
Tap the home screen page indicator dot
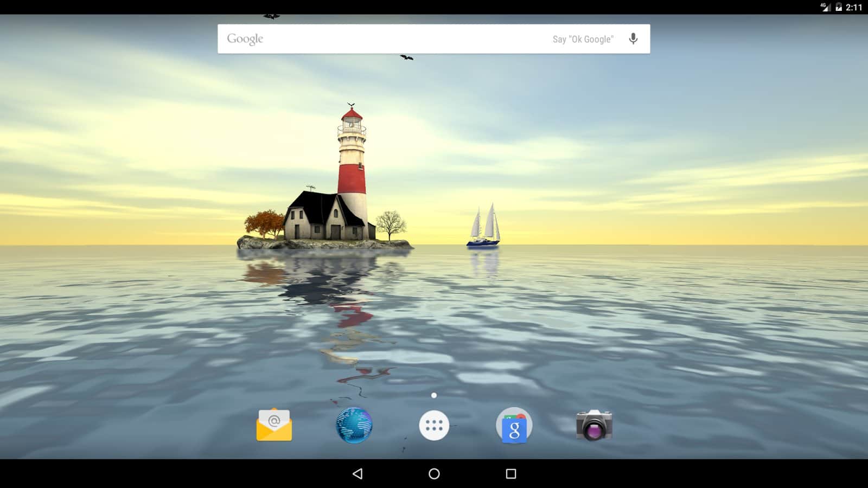434,395
